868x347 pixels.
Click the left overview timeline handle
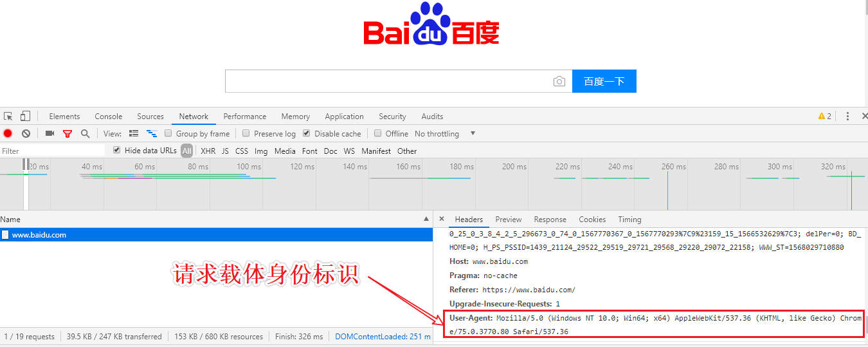(x=24, y=165)
